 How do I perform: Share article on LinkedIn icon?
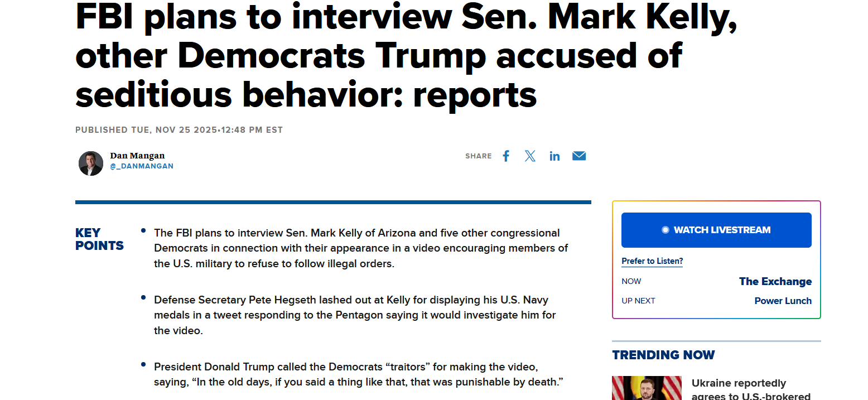point(554,156)
